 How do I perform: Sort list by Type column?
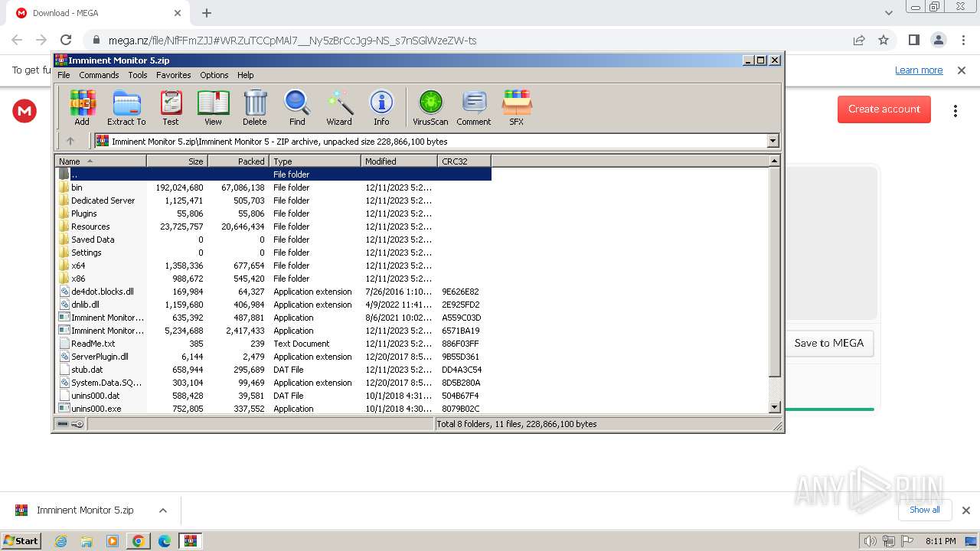coord(315,161)
